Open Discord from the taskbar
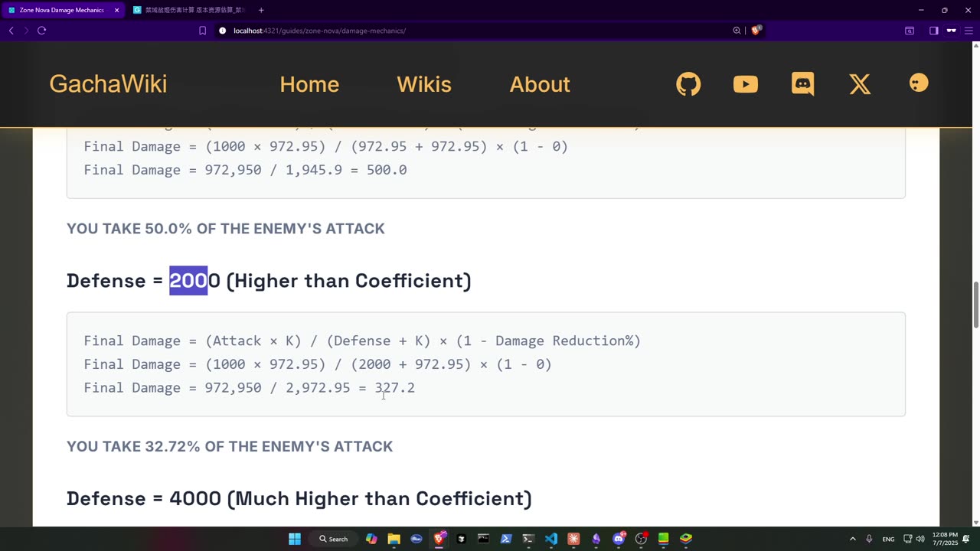The width and height of the screenshot is (980, 551). (x=619, y=539)
